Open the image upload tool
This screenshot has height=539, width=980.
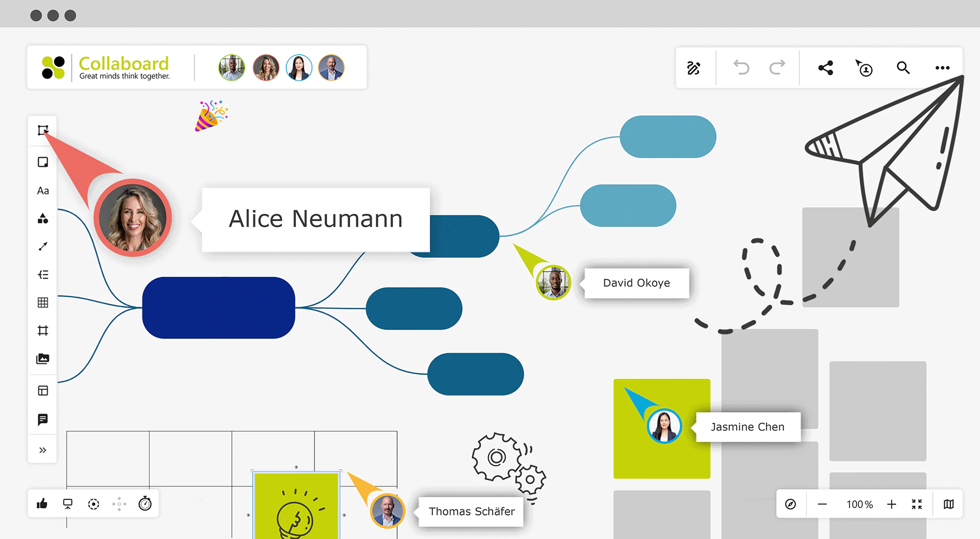(x=42, y=358)
